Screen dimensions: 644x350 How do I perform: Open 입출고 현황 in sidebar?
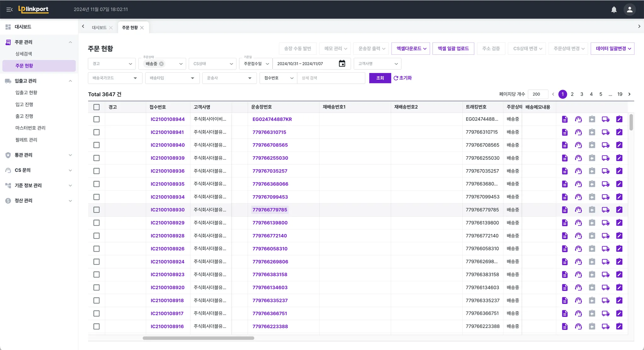(x=26, y=92)
